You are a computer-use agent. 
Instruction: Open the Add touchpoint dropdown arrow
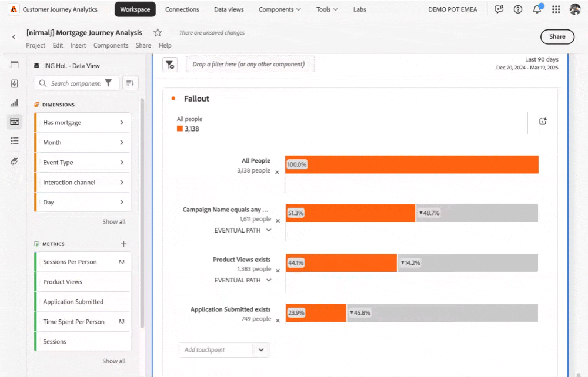pyautogui.click(x=261, y=349)
